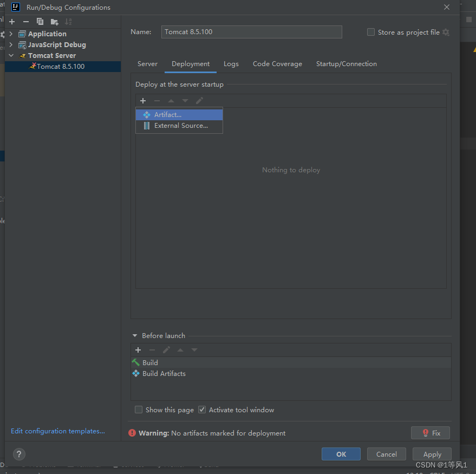Click the Apply button
Viewport: 476px width, 474px height.
tap(432, 454)
